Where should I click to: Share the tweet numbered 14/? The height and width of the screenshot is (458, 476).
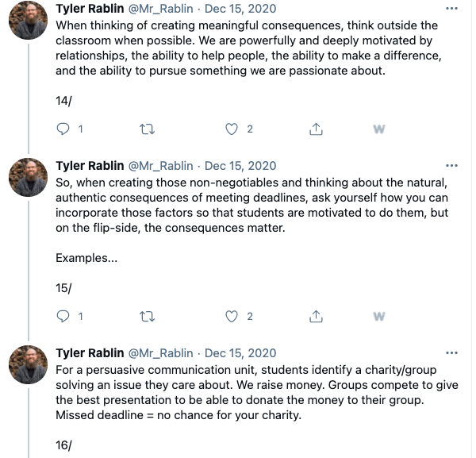(x=316, y=129)
